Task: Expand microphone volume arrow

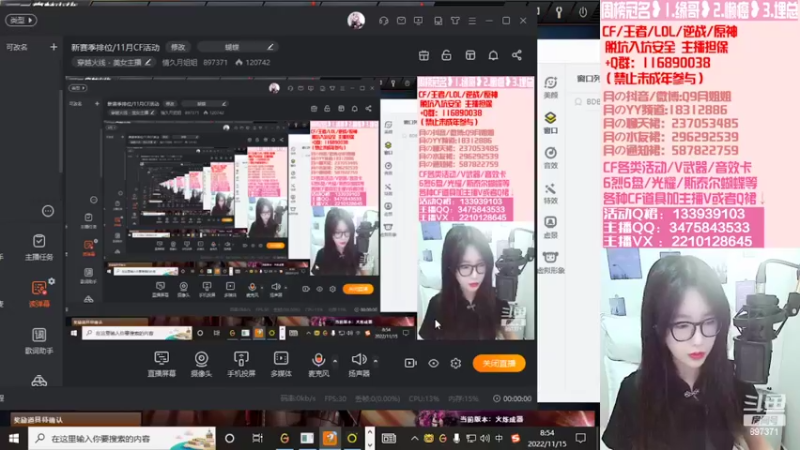Action: point(335,361)
